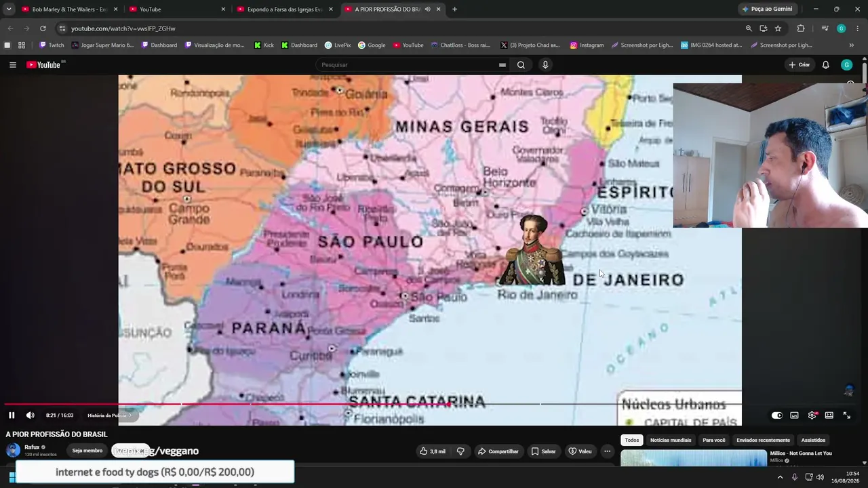Dislike the video
Screen dimensions: 868x488
click(460, 451)
